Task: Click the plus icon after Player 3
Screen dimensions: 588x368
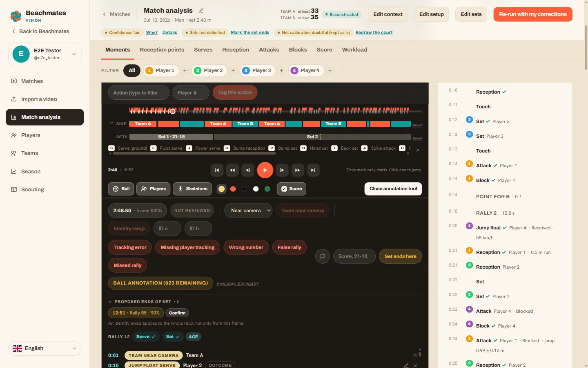Action: (x=281, y=71)
